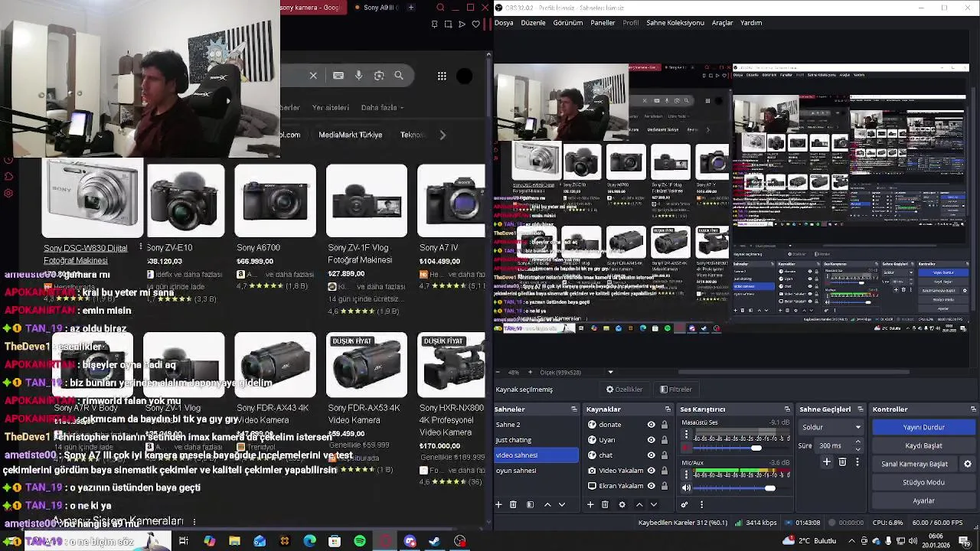Open scene filters icon in Sahneler toolbar
980x551 pixels.
530,504
